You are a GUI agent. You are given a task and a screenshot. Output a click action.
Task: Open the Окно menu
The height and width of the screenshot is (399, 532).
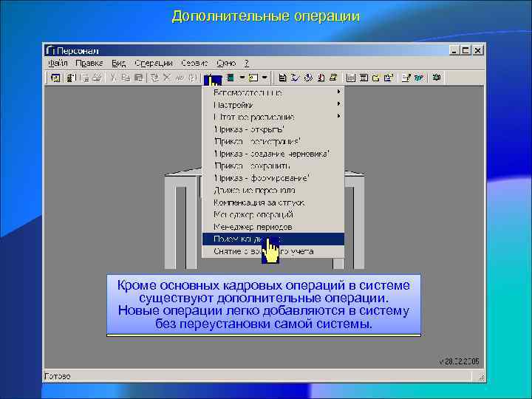[x=226, y=63]
